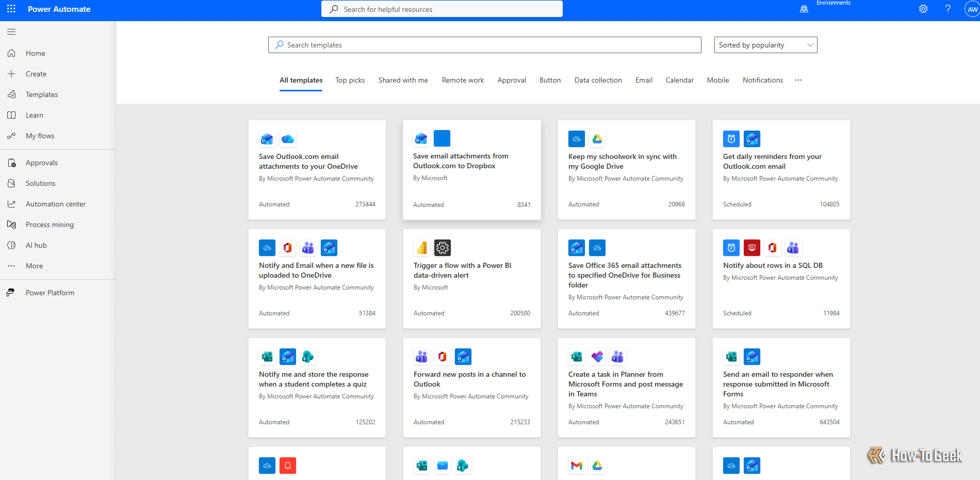Open Keep my schoolwork in sync template
Screen dimensions: 980x480
(627, 170)
